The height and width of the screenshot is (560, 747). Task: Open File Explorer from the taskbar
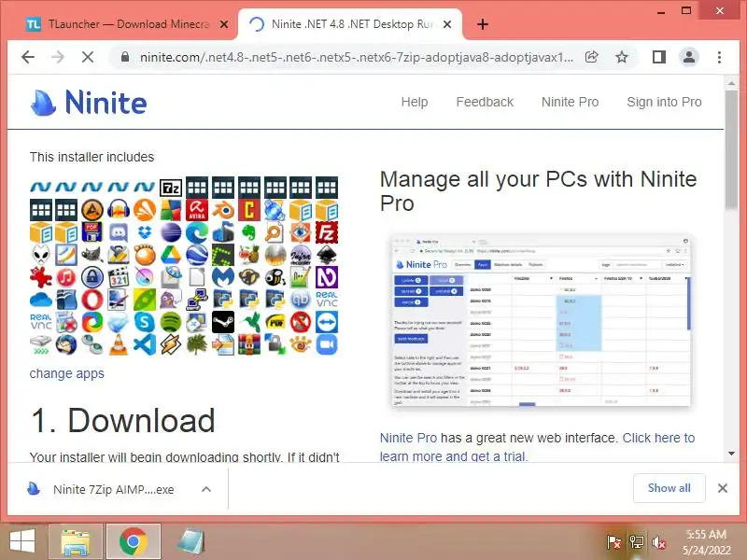(76, 541)
